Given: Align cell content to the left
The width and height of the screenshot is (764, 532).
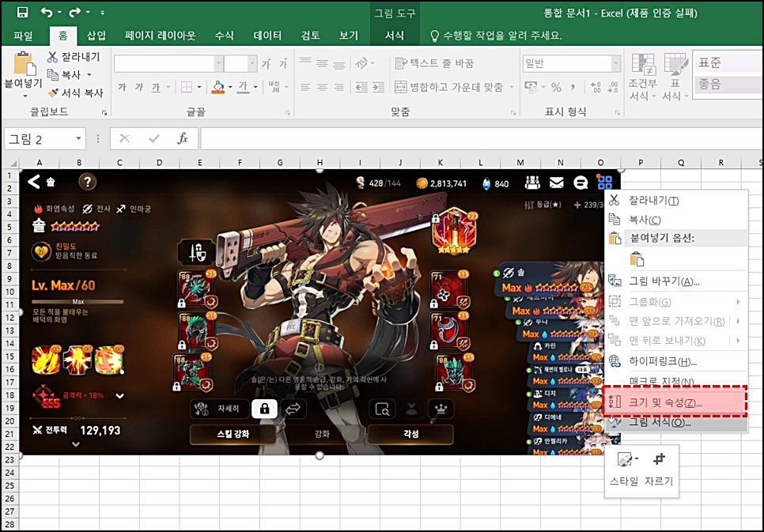Looking at the screenshot, I should tap(305, 87).
